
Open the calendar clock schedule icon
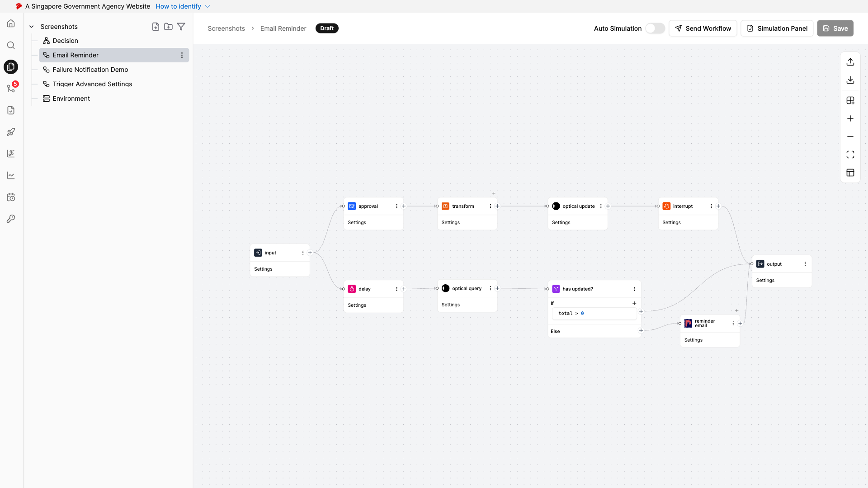[x=11, y=197]
